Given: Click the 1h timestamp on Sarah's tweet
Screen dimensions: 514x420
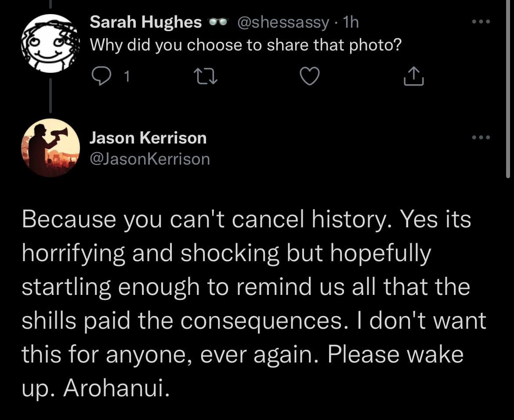Looking at the screenshot, I should [351, 22].
